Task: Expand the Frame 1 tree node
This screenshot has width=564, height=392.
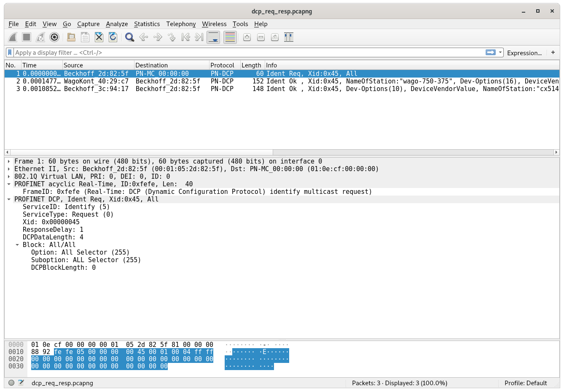Action: pos(9,161)
